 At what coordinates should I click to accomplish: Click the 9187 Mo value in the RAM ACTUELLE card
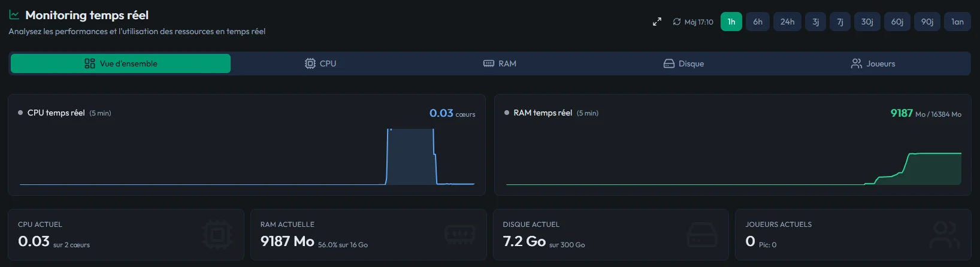pyautogui.click(x=288, y=241)
